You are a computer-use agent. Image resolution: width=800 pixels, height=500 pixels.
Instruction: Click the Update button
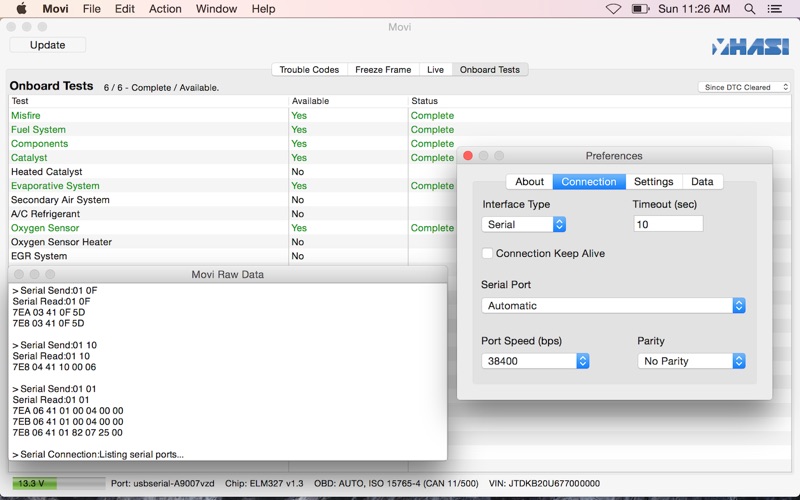(47, 45)
